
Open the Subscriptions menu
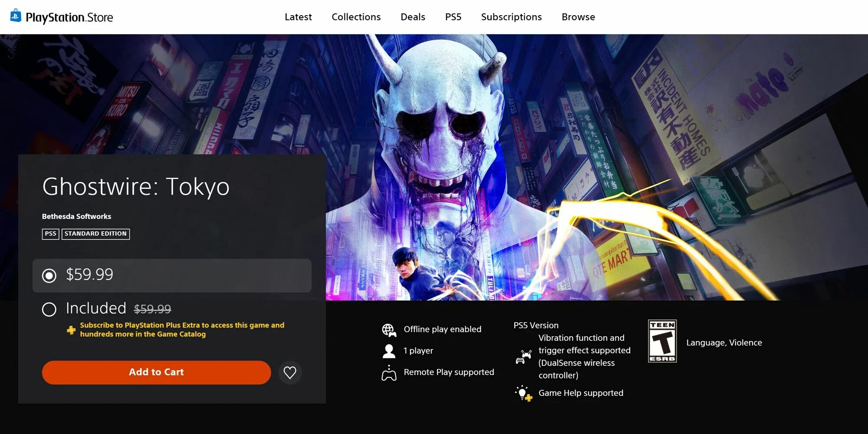click(511, 17)
